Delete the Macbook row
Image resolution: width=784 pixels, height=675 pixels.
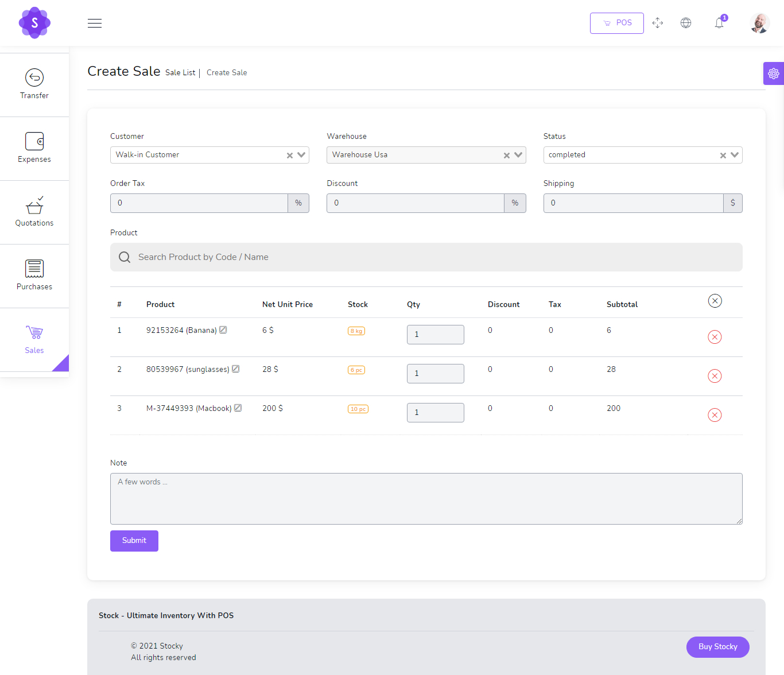point(715,415)
